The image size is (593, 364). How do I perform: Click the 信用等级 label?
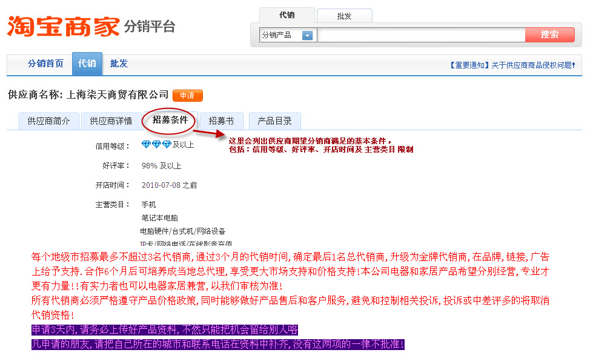[112, 147]
